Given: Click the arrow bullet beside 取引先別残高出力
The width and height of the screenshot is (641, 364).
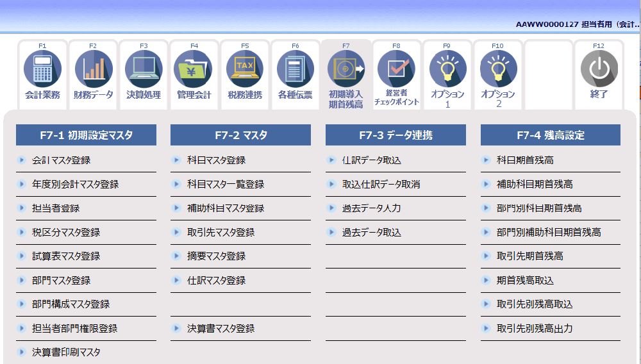Looking at the screenshot, I should pos(486,328).
